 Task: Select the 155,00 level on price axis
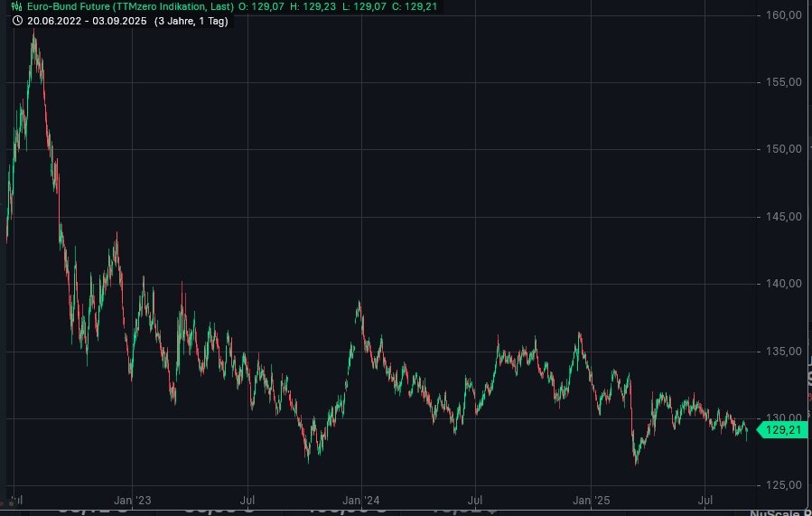pos(782,82)
